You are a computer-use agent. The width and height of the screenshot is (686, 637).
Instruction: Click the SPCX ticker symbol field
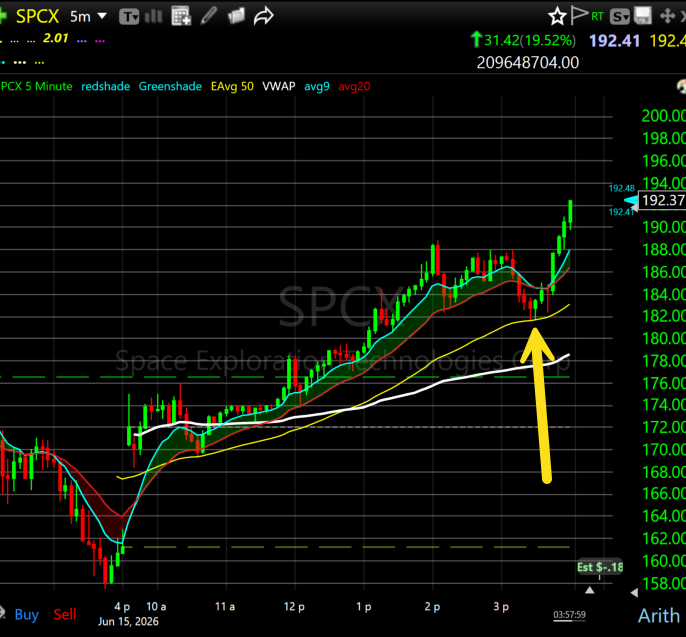coord(37,17)
